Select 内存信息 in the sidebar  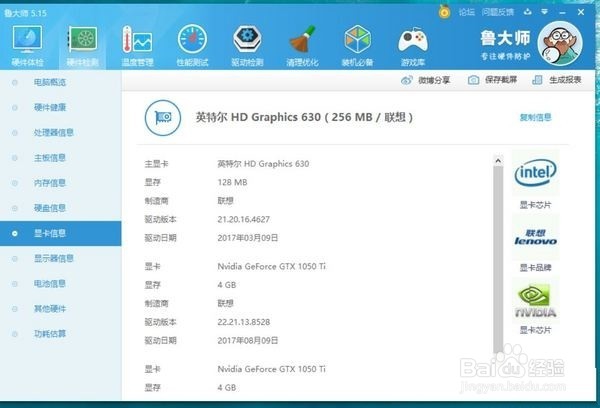pyautogui.click(x=60, y=183)
